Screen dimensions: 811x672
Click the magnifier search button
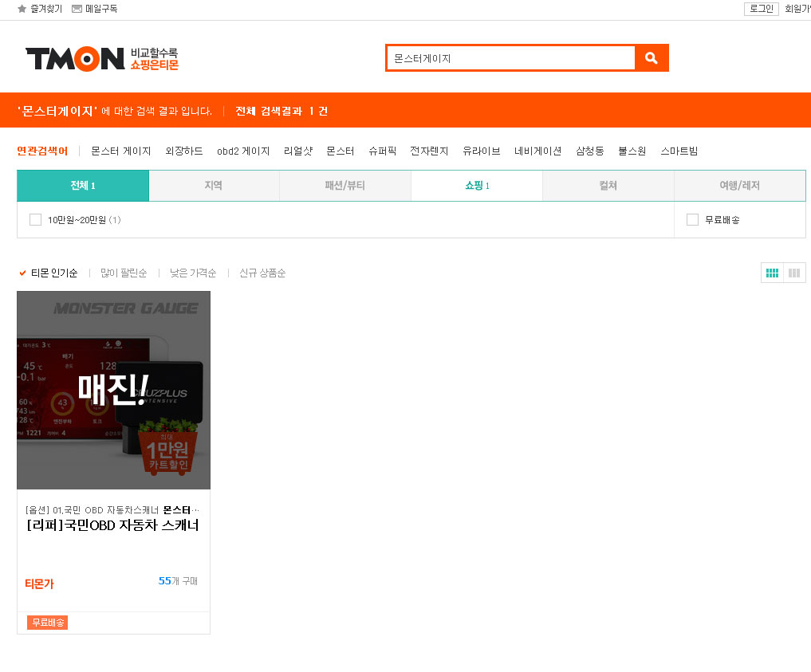(x=652, y=58)
